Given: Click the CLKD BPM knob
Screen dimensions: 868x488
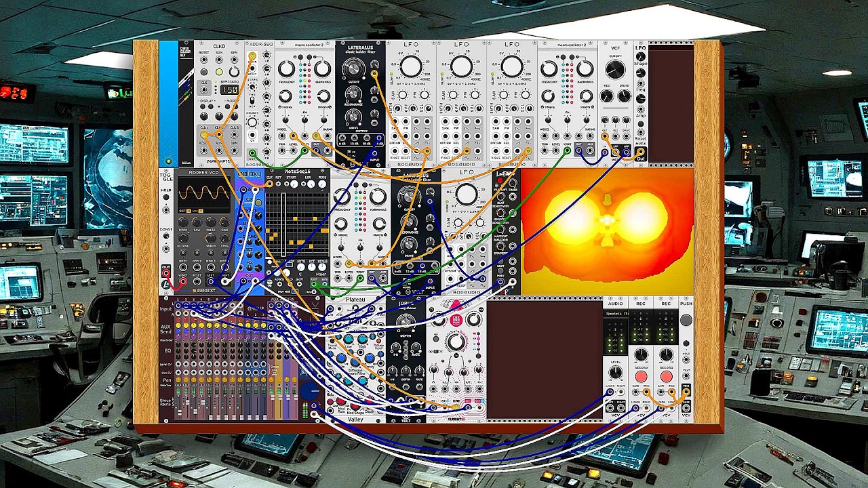Looking at the screenshot, I should click(x=234, y=72).
